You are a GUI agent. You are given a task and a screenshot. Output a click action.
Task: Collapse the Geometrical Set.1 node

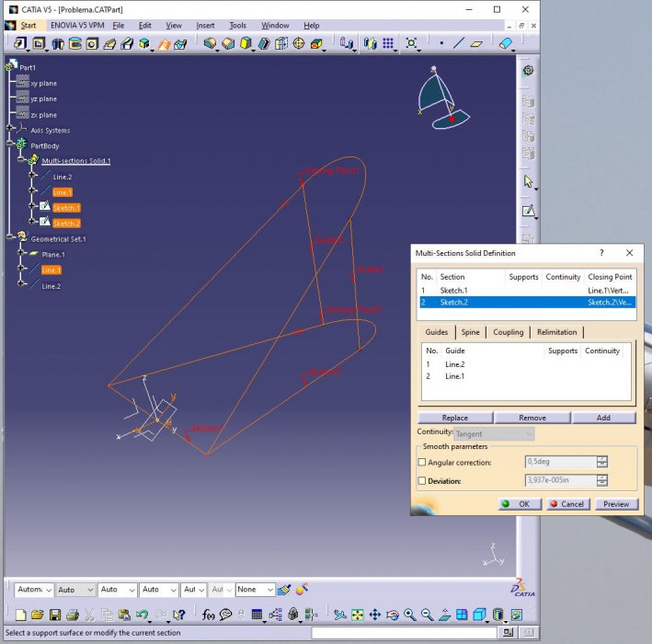tap(10, 236)
